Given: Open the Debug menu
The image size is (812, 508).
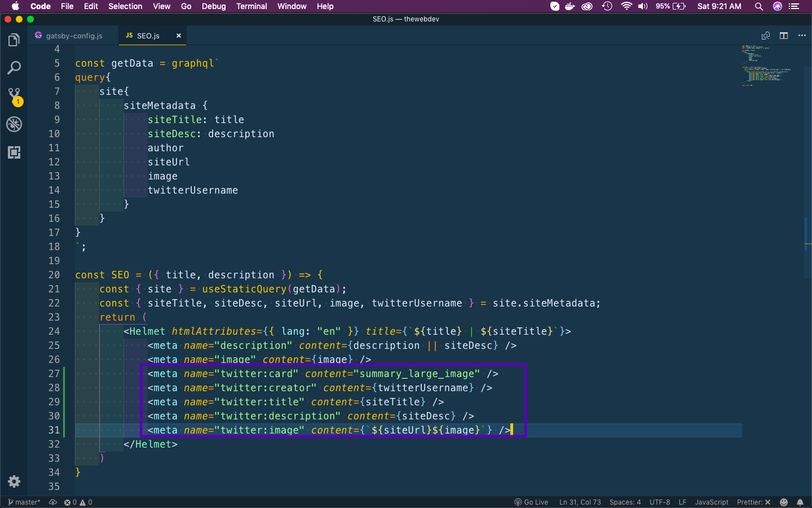Looking at the screenshot, I should point(214,6).
